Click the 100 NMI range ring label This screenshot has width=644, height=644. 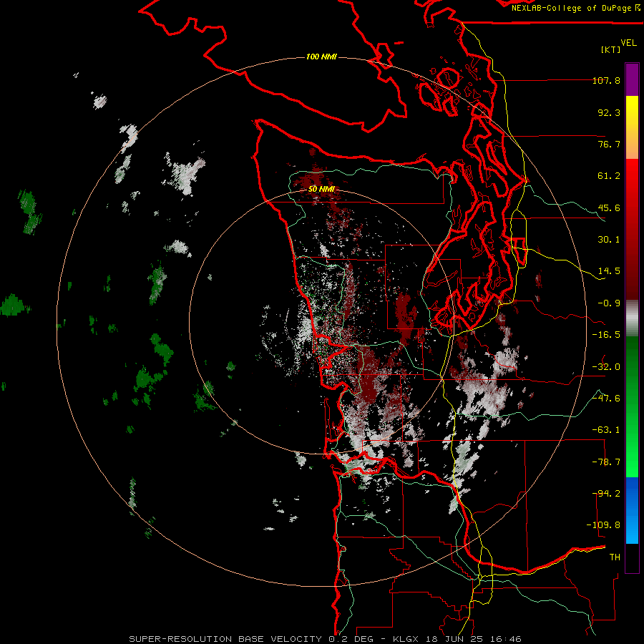click(321, 57)
